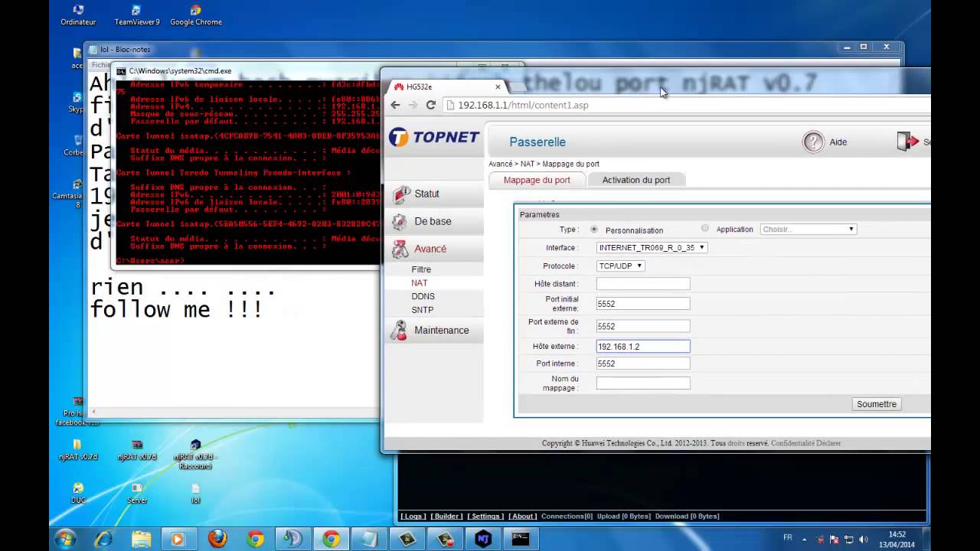980x551 pixels.
Task: Select the DDNS submenu item
Action: click(x=423, y=296)
